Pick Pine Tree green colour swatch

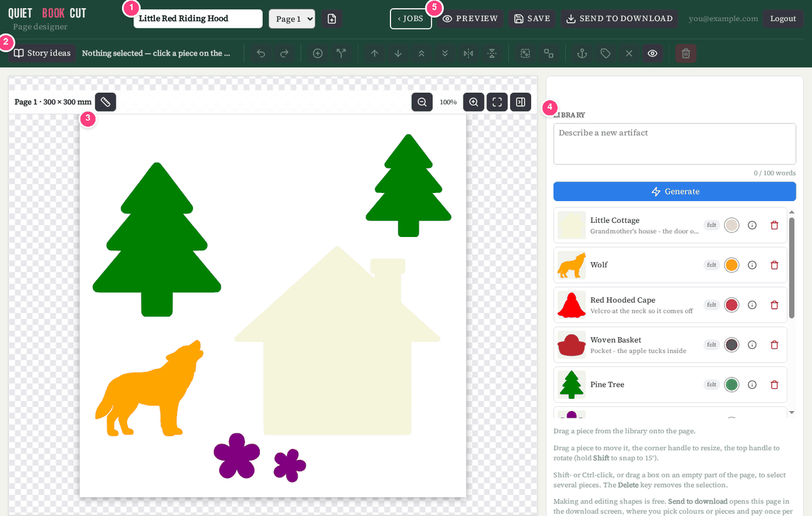point(731,385)
